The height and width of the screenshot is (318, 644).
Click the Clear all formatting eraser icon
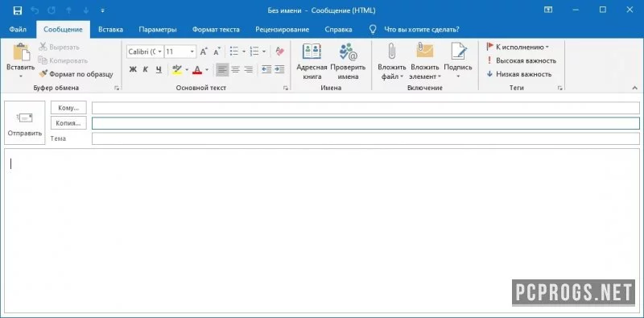280,52
